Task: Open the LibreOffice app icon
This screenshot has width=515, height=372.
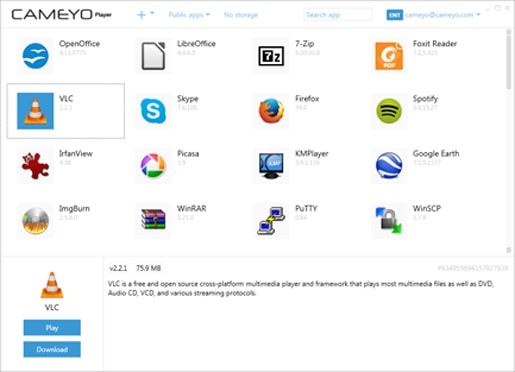Action: pyautogui.click(x=153, y=56)
